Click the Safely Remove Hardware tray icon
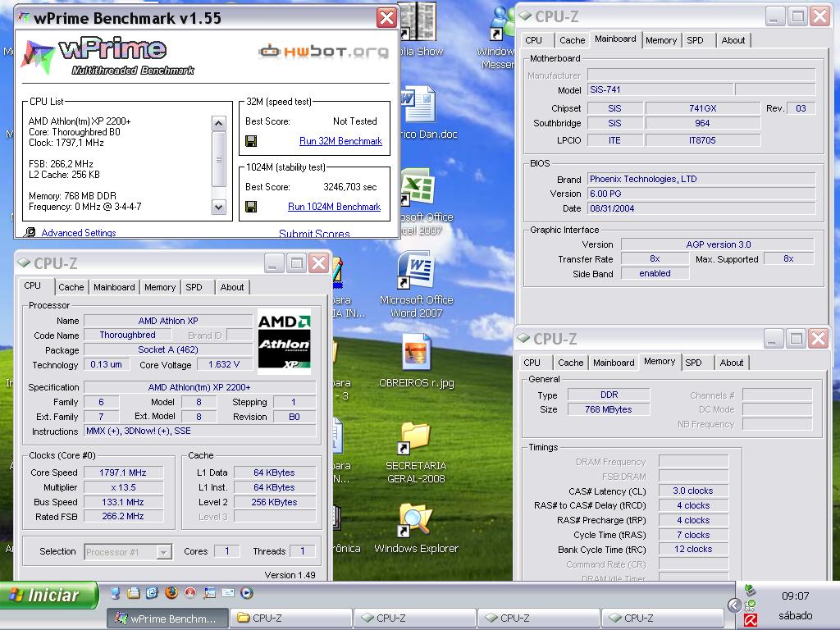Image resolution: width=840 pixels, height=630 pixels. 751,591
